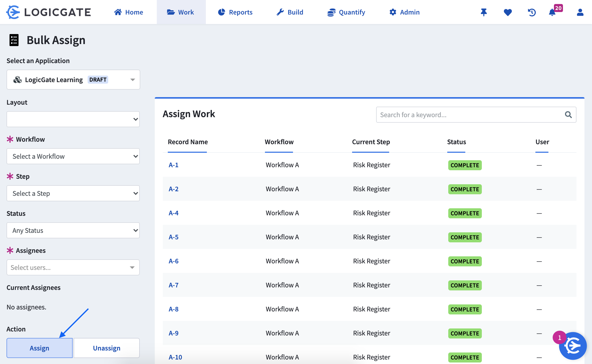Viewport: 592px width, 364px height.
Task: Sort by Status column header
Action: (x=457, y=142)
